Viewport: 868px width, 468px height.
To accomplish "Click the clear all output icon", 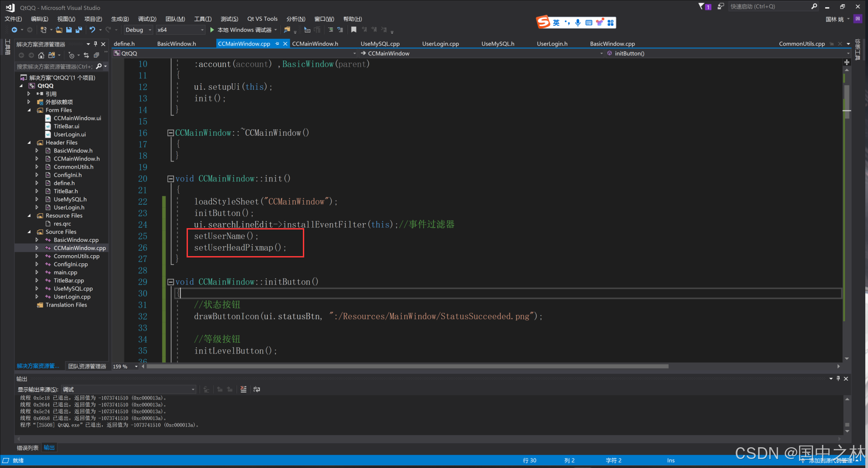I will tap(243, 389).
